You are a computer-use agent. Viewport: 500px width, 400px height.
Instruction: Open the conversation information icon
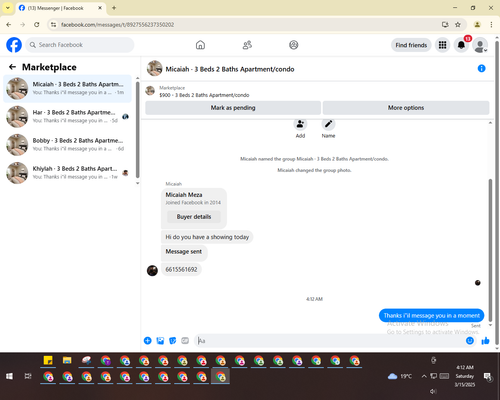click(481, 68)
